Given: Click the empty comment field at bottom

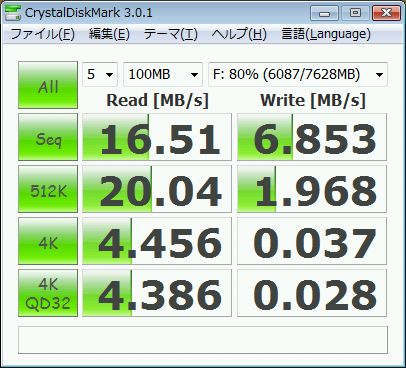Looking at the screenshot, I should 203,340.
